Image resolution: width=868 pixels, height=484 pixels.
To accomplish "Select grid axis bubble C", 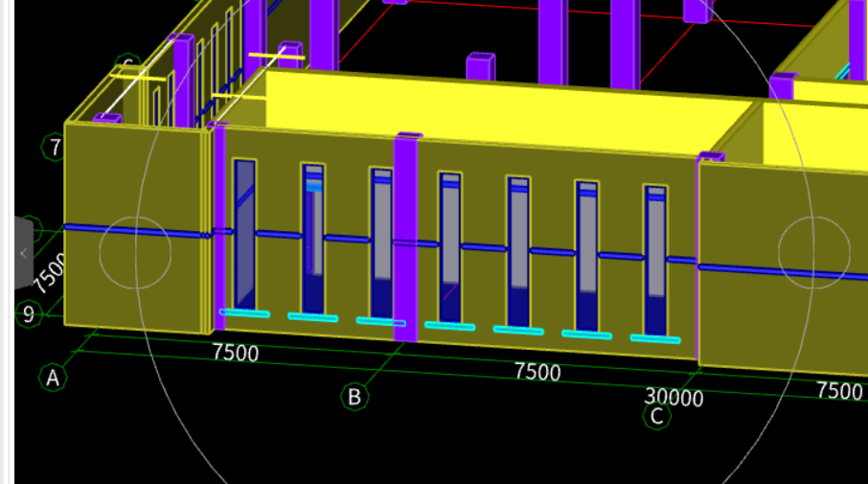I will click(x=657, y=415).
